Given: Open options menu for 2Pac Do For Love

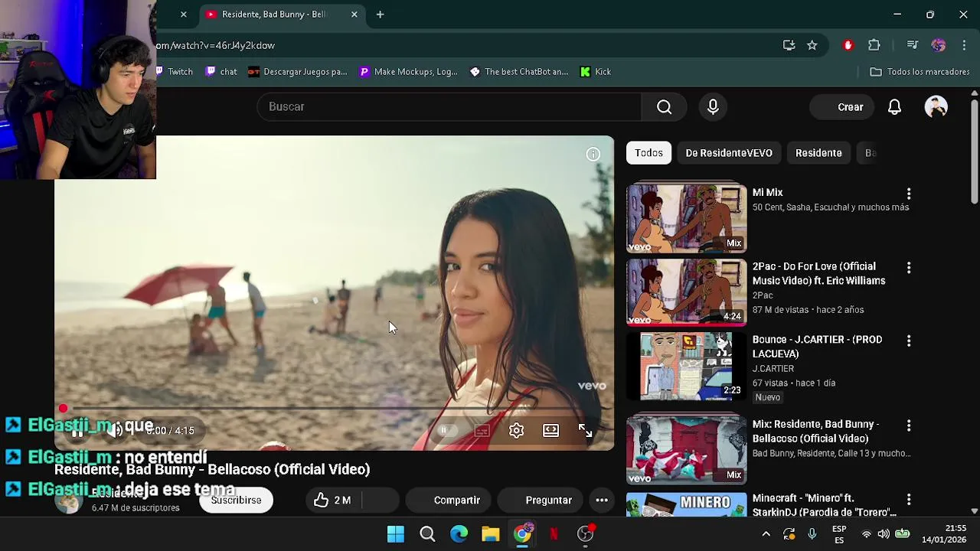Looking at the screenshot, I should (909, 268).
